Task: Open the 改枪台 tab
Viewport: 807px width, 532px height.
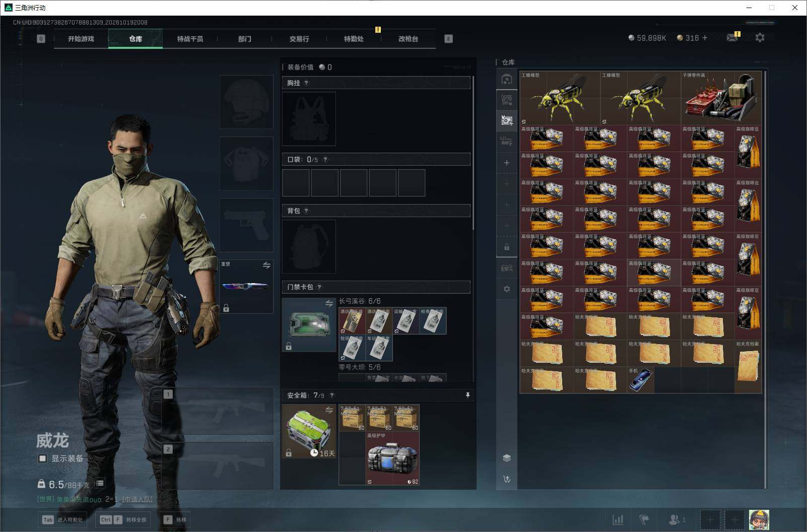Action: 408,39
